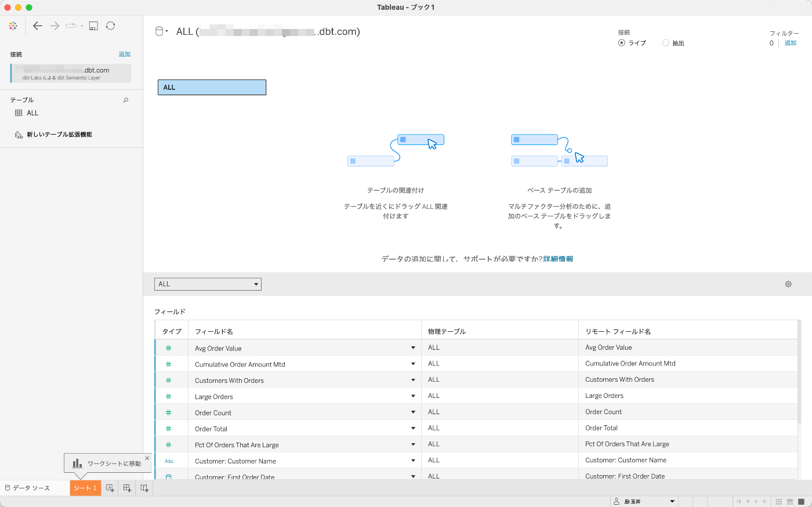This screenshot has width=812, height=507.
Task: Click the 追加 link next to 接続
Action: (x=125, y=54)
